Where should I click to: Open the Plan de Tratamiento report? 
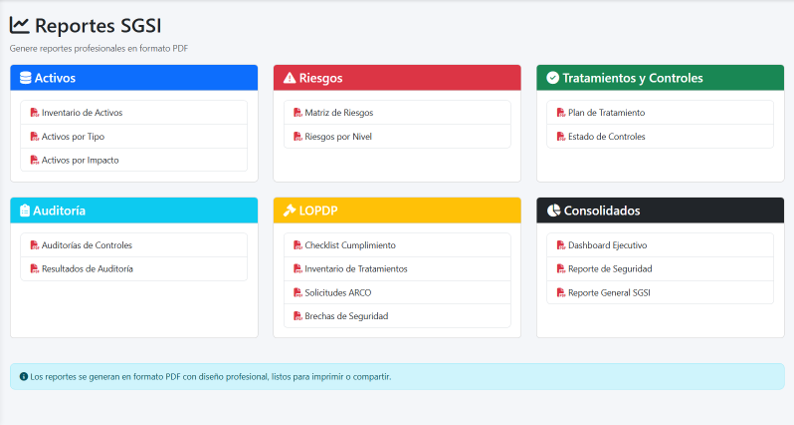click(x=660, y=112)
